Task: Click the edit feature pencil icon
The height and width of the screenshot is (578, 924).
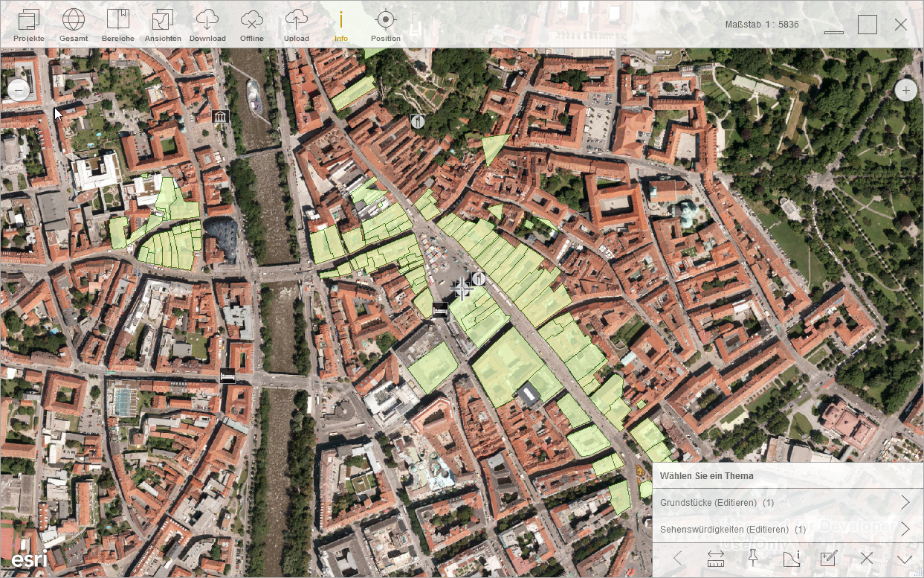Action: (x=828, y=559)
